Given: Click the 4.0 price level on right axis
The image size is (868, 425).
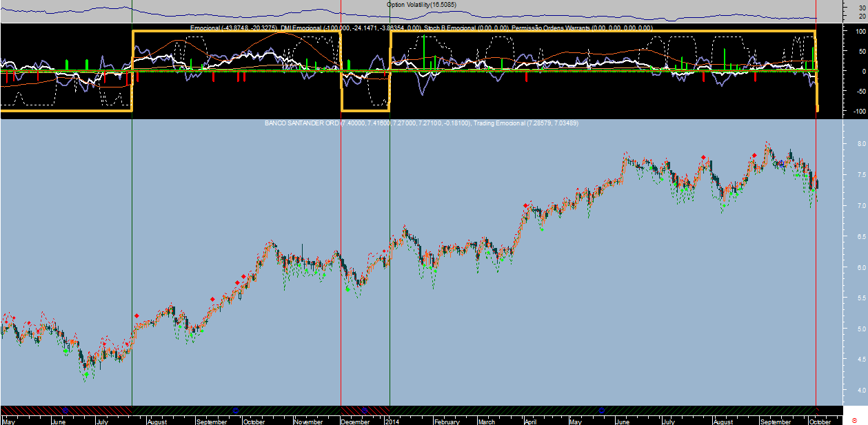Looking at the screenshot, I should tap(842, 391).
